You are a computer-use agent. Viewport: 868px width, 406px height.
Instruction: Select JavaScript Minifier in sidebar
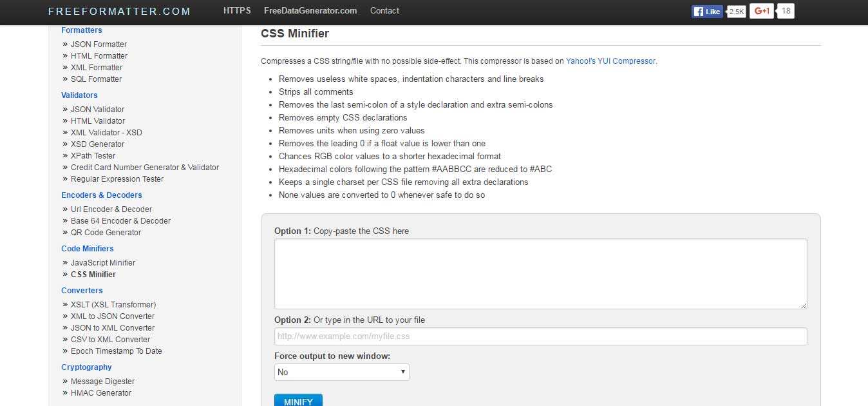[x=103, y=263]
